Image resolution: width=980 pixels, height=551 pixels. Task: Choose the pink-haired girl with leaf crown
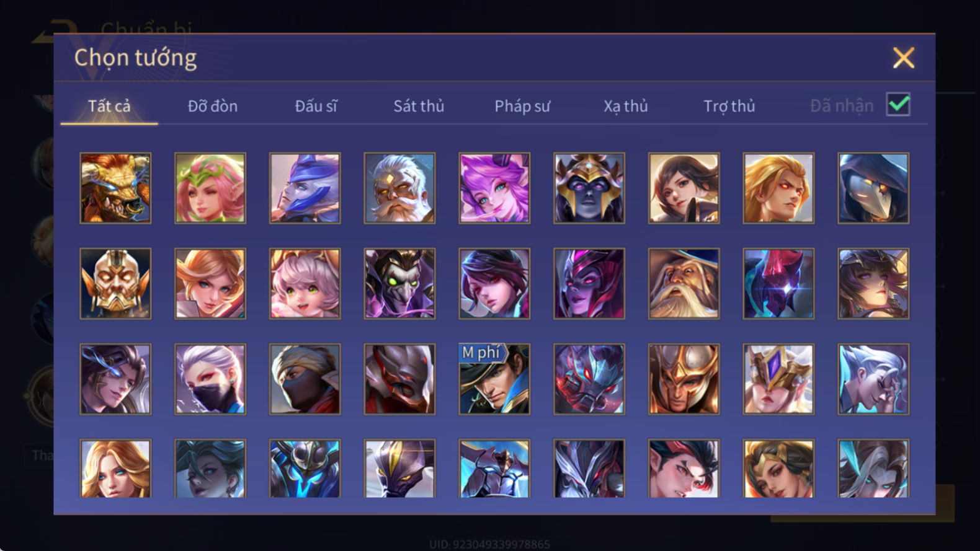click(x=210, y=188)
